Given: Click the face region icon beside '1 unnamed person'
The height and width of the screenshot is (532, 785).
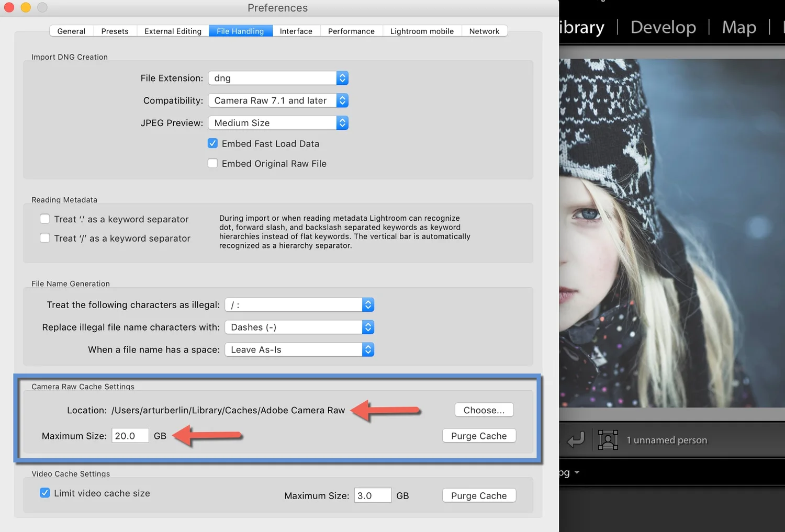Looking at the screenshot, I should (608, 440).
